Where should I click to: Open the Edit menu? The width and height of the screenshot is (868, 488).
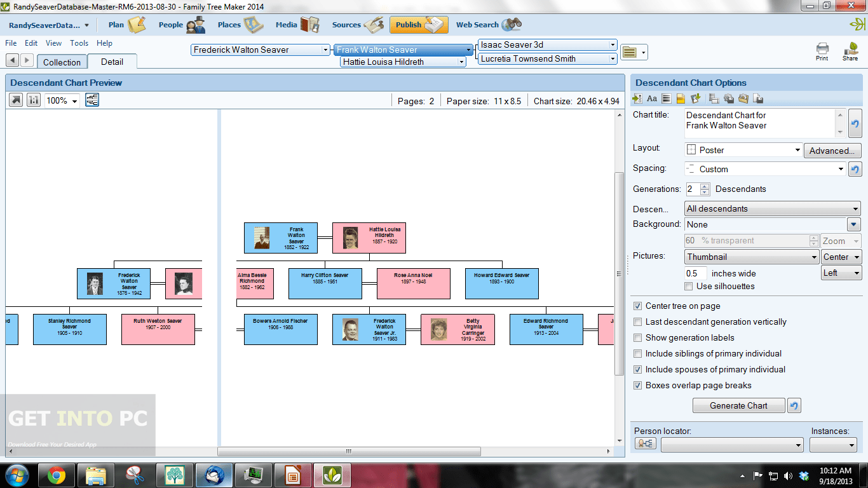31,43
